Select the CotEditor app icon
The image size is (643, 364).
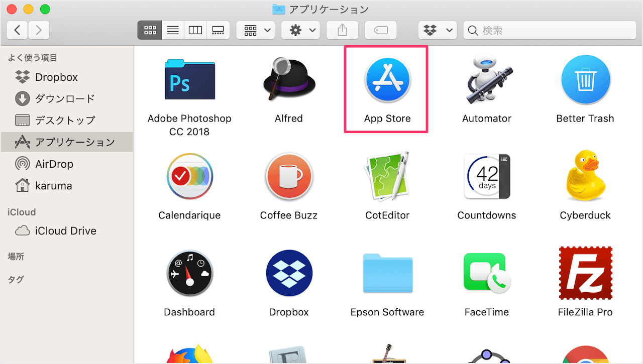click(x=387, y=176)
